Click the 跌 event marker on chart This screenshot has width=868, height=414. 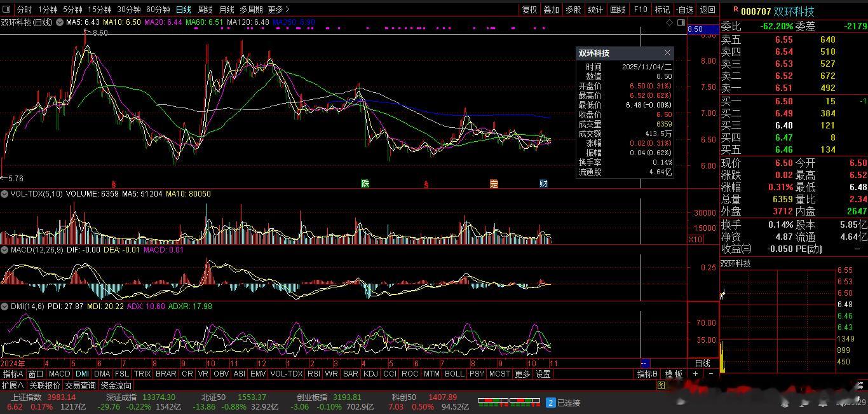coord(365,184)
